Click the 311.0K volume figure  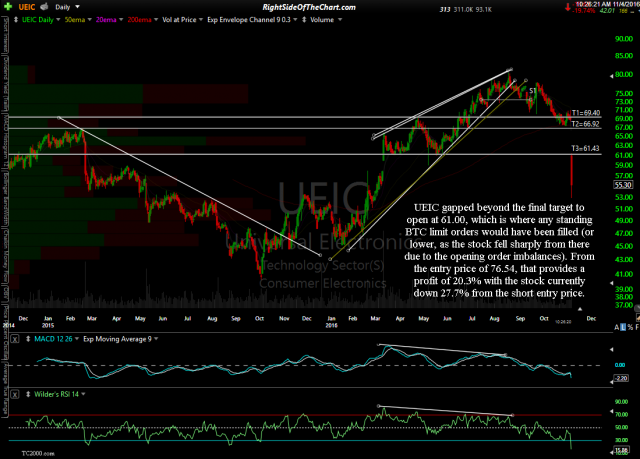463,9
